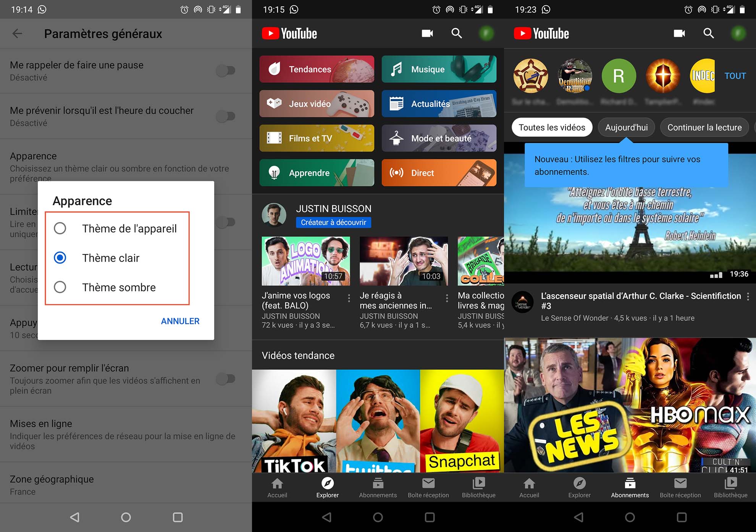This screenshot has width=756, height=532.
Task: Play the TikTok Snapchat trending video
Action: coord(378,421)
